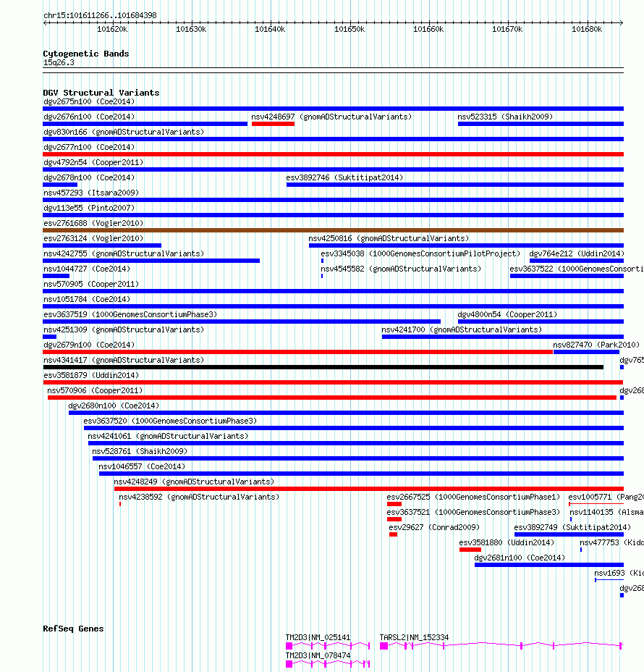
Task: Open nsv4251309 gnomAD variant label
Action: coord(124,329)
